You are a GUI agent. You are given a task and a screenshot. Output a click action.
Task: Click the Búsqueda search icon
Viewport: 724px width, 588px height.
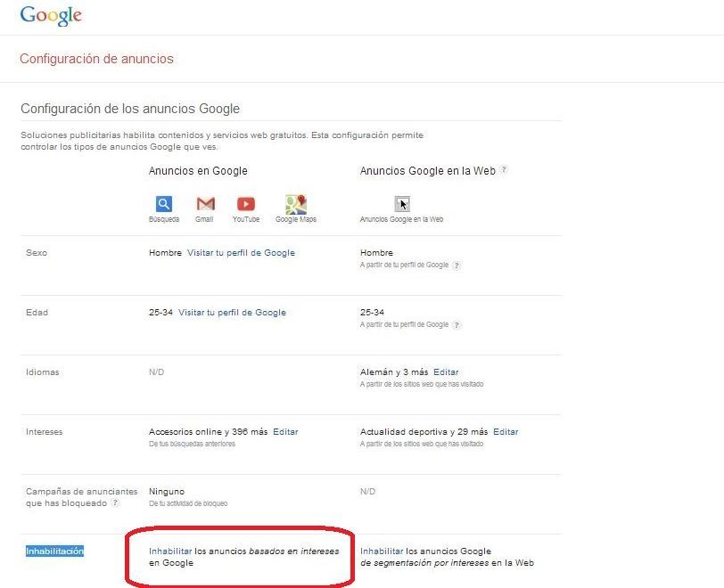[164, 203]
